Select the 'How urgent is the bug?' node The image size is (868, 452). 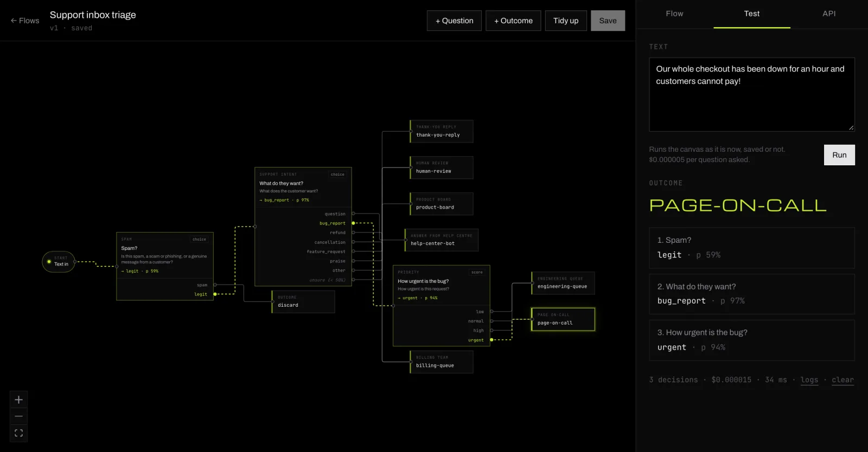pos(442,306)
